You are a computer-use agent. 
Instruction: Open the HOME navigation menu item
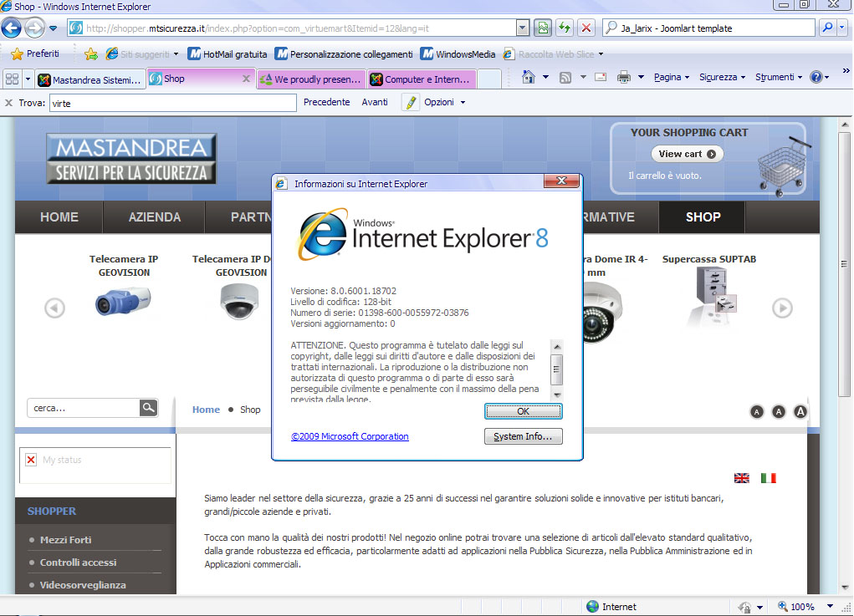tap(59, 217)
